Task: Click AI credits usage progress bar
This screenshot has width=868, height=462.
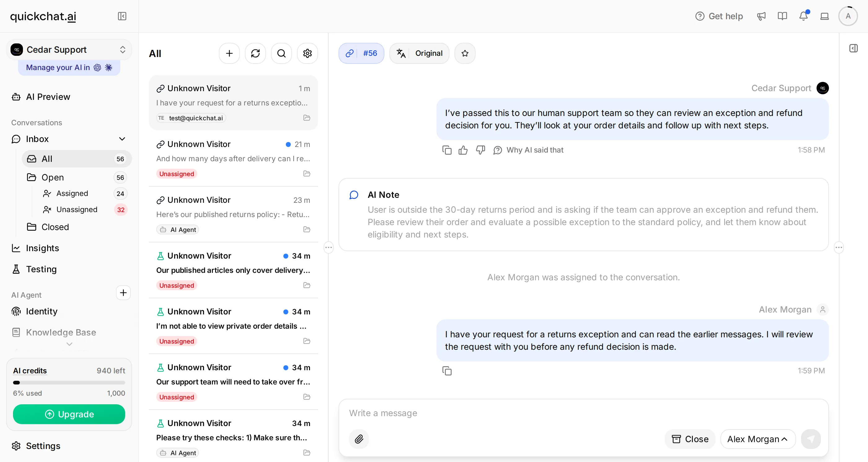Action: (69, 383)
